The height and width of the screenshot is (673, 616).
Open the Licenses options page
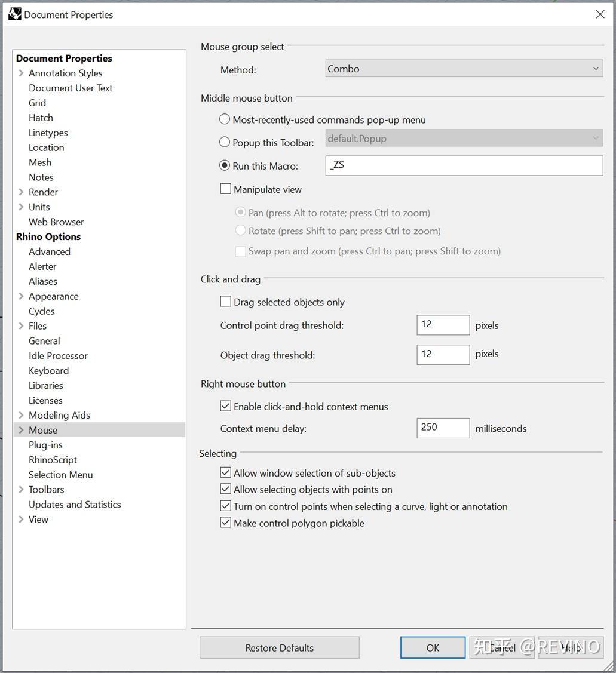coord(45,401)
